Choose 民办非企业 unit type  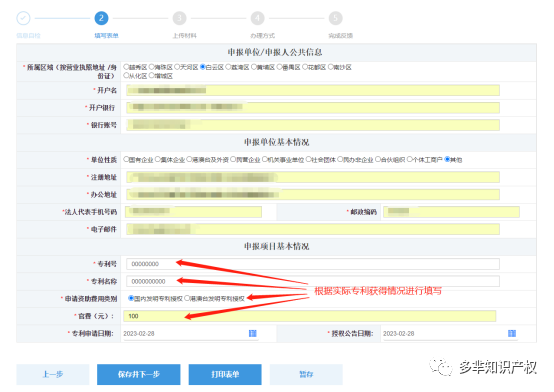340,159
